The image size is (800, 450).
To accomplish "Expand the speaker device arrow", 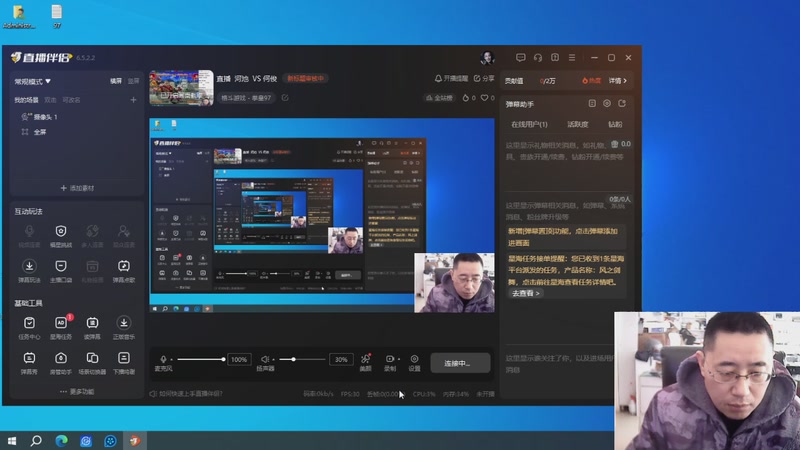I will (x=273, y=360).
